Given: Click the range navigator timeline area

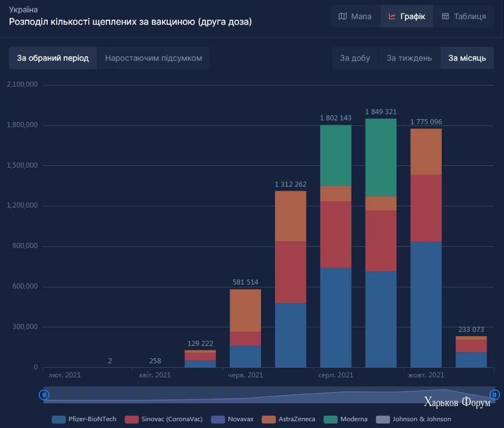Looking at the screenshot, I should 269,395.
